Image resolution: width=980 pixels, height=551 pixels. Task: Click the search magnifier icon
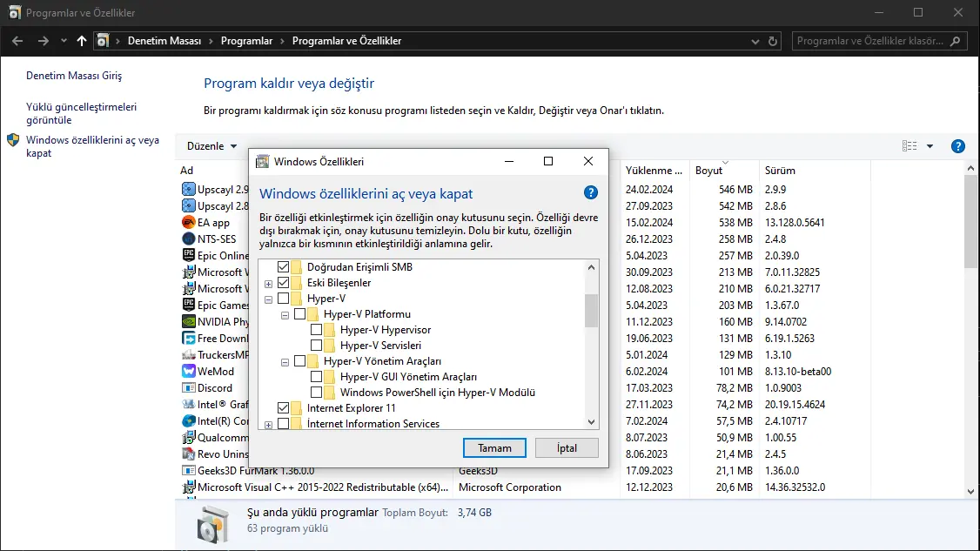955,41
